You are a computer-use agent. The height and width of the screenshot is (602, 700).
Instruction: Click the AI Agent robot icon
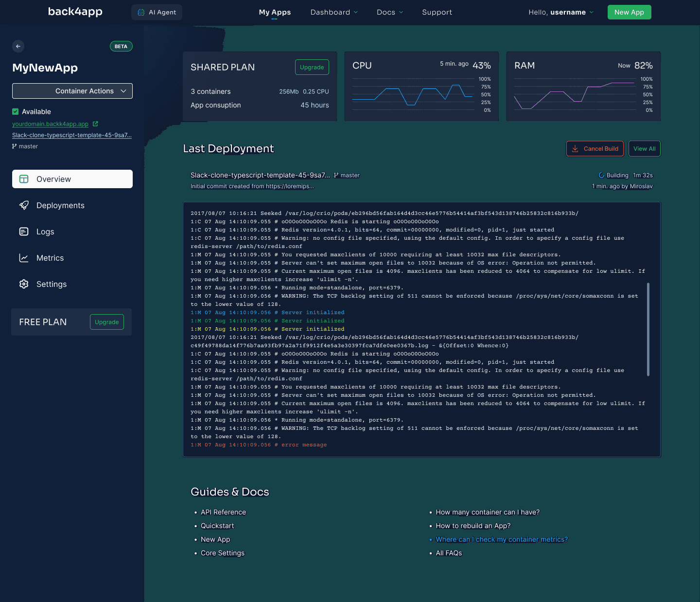[141, 12]
